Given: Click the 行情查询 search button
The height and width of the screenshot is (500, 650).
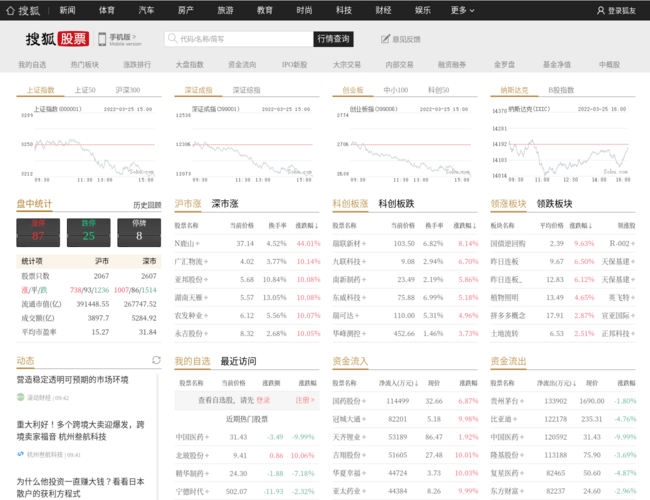Looking at the screenshot, I should click(334, 39).
